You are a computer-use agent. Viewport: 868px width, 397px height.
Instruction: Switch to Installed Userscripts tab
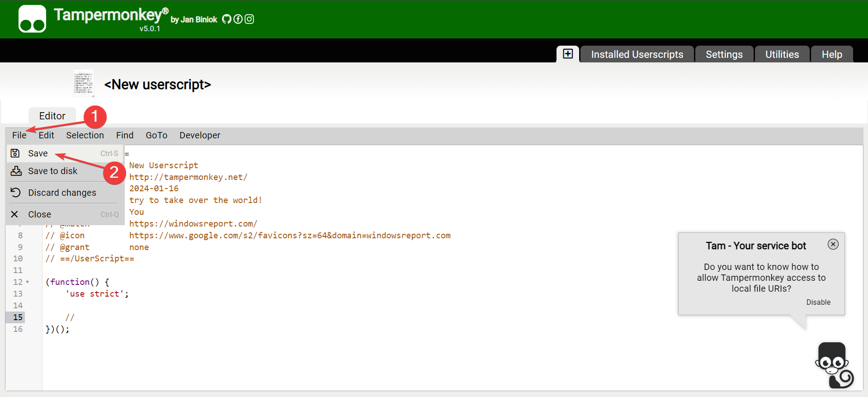tap(637, 54)
